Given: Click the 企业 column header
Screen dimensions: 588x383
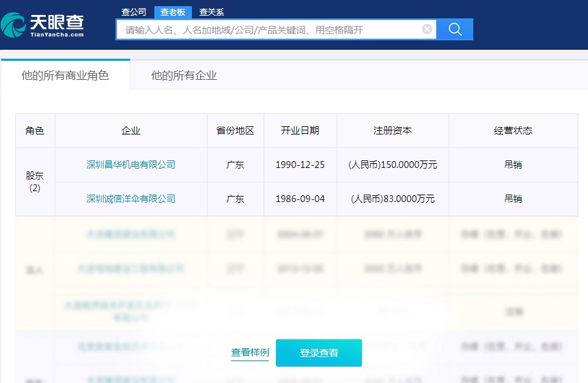Looking at the screenshot, I should coord(131,130).
